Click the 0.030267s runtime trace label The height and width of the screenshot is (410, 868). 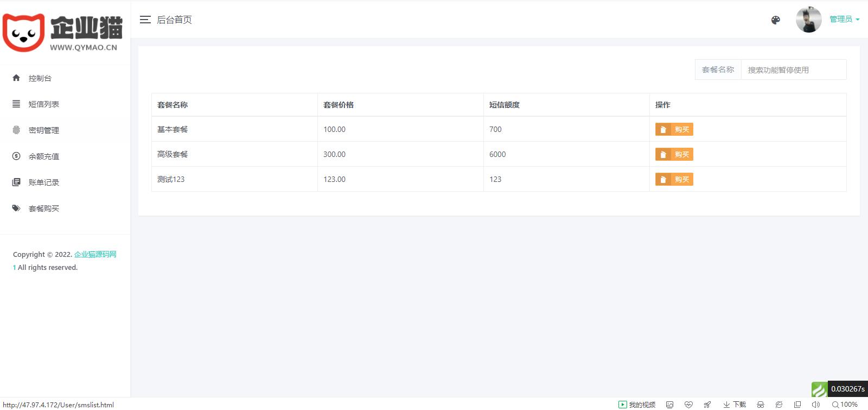(x=848, y=389)
